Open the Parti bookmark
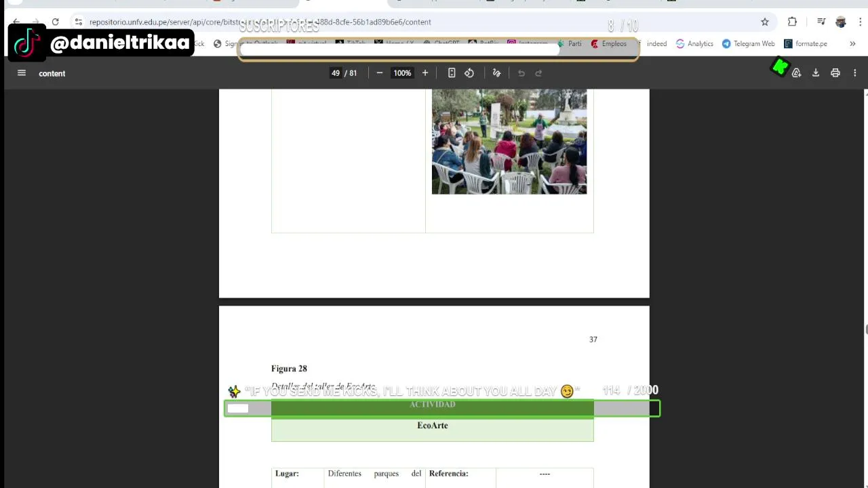The image size is (868, 488). click(x=569, y=43)
